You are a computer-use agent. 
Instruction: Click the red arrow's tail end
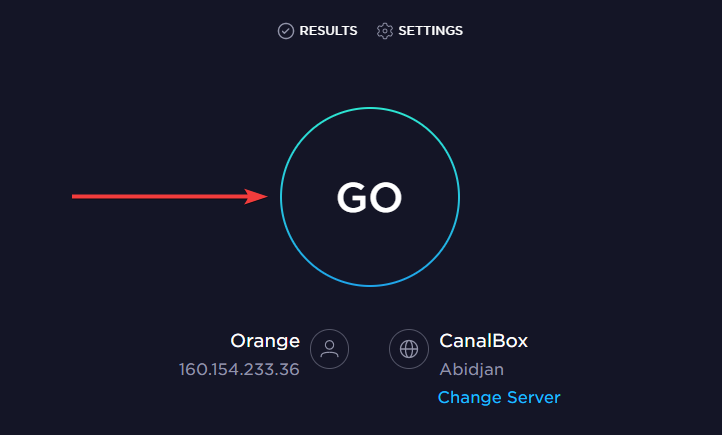75,197
